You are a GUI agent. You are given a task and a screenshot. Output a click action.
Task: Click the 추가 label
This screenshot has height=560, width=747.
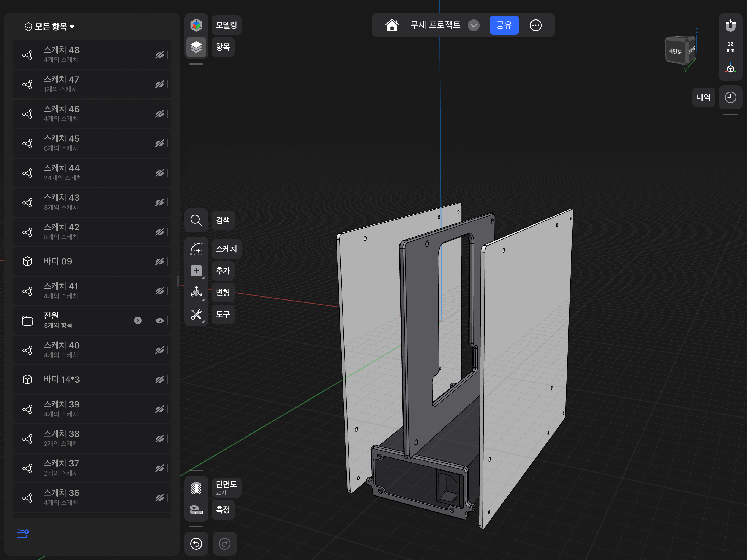(223, 270)
